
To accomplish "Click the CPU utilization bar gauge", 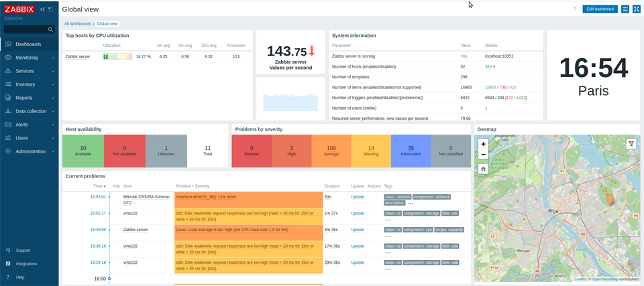I will point(117,57).
